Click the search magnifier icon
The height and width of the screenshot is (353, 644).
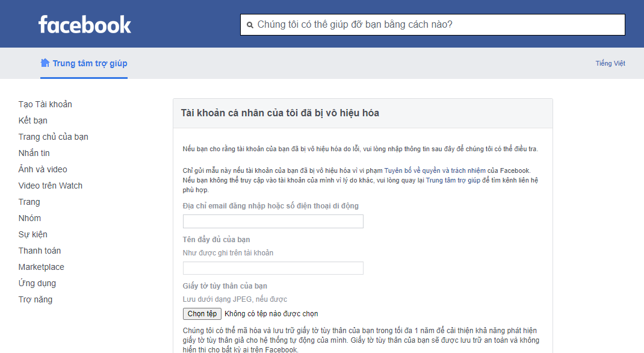[250, 25]
